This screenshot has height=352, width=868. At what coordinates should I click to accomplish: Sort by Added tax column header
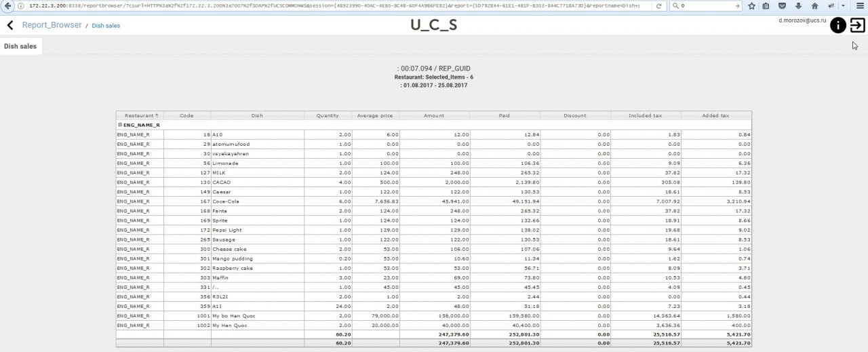716,115
